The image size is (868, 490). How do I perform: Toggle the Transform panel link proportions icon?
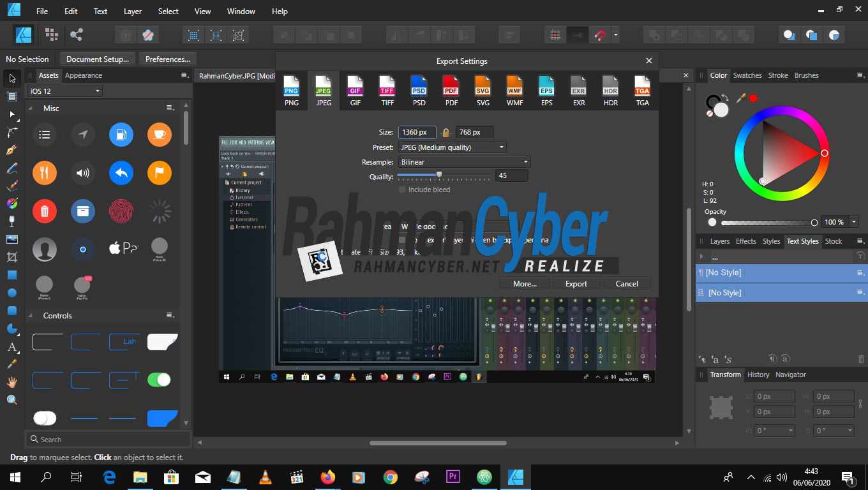pos(860,404)
